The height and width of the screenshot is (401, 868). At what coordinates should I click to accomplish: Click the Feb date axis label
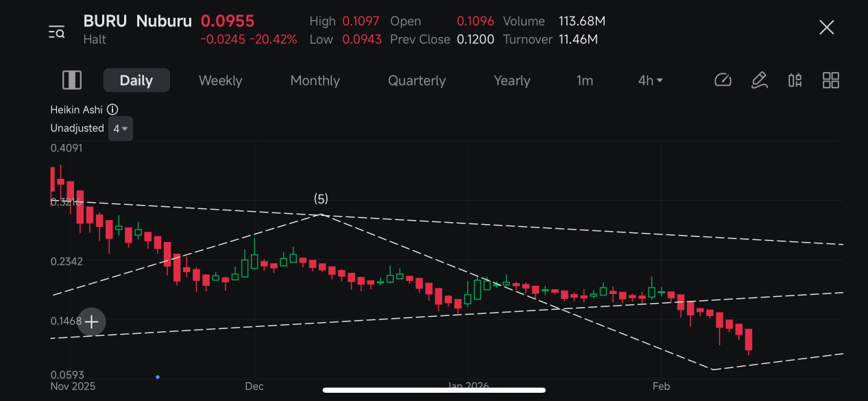[x=661, y=387]
